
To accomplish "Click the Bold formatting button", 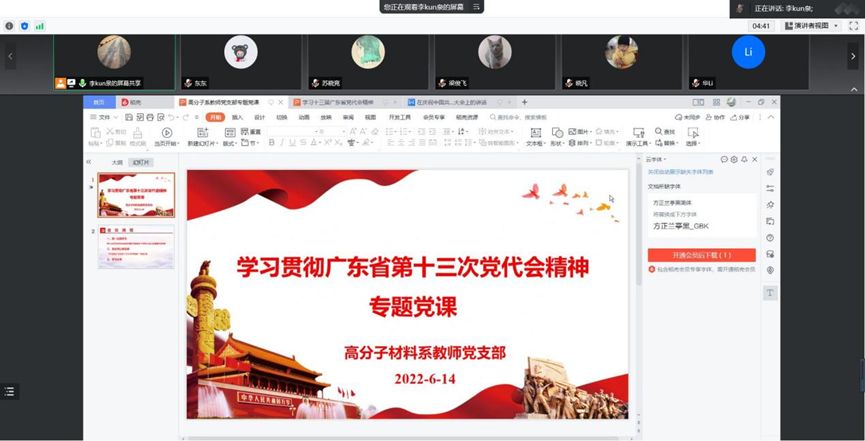I will click(271, 143).
